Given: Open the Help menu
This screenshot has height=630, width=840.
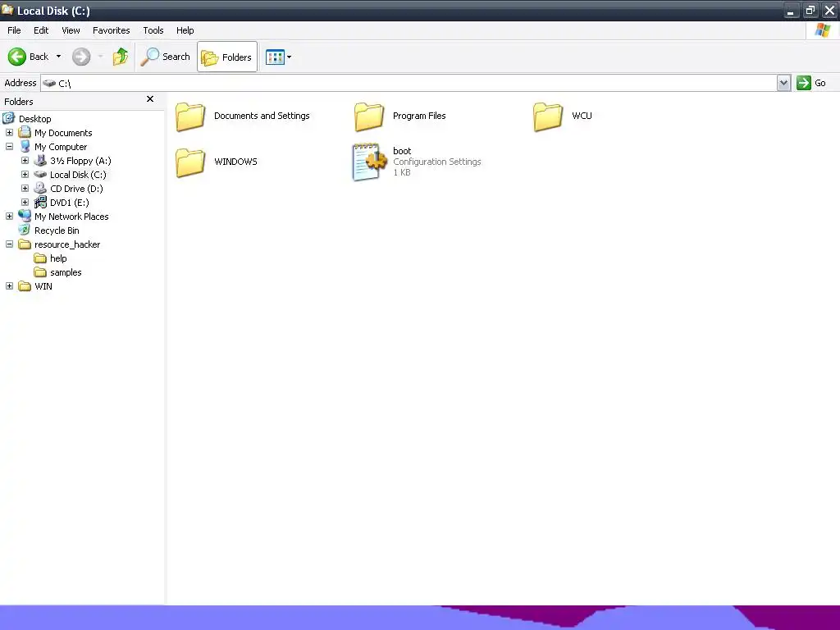Looking at the screenshot, I should coord(185,30).
